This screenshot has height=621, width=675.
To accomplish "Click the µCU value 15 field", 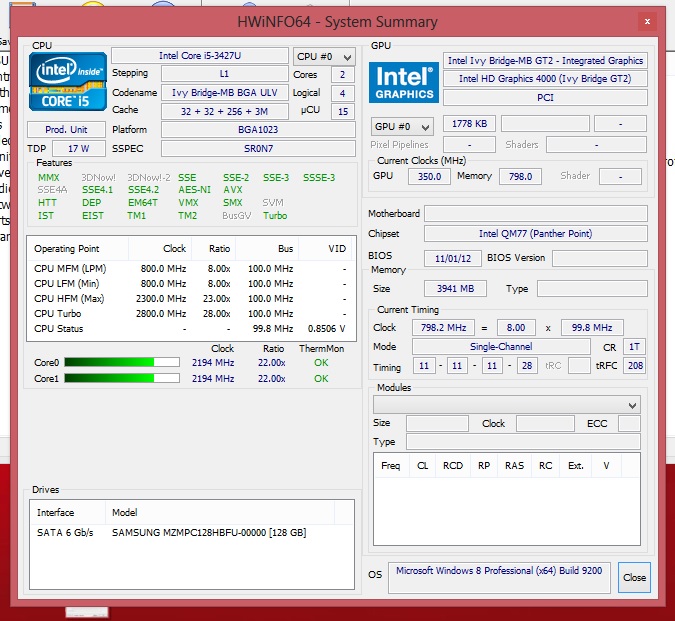I will coord(343,111).
